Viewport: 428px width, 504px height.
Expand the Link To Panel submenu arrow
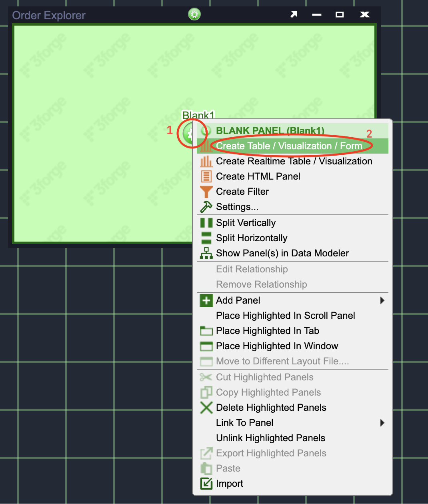click(382, 423)
